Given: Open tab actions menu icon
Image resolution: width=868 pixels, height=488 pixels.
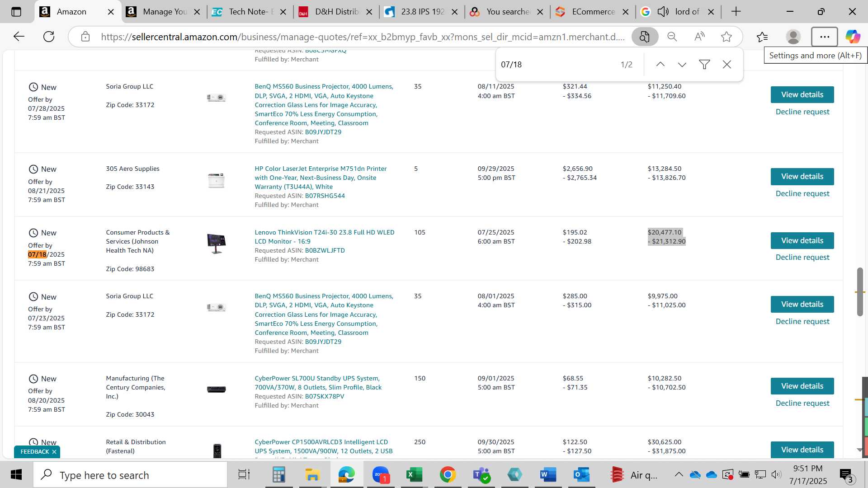Looking at the screenshot, I should point(16,12).
